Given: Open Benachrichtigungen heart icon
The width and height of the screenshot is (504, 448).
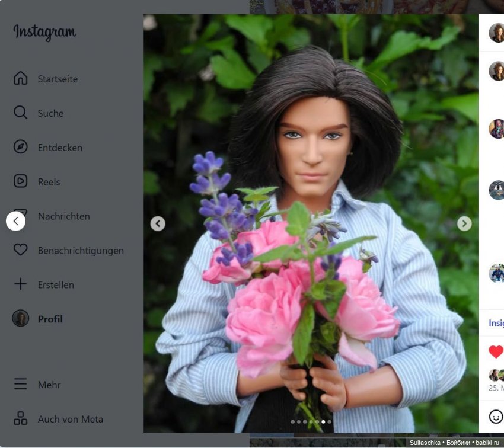Looking at the screenshot, I should 20,250.
